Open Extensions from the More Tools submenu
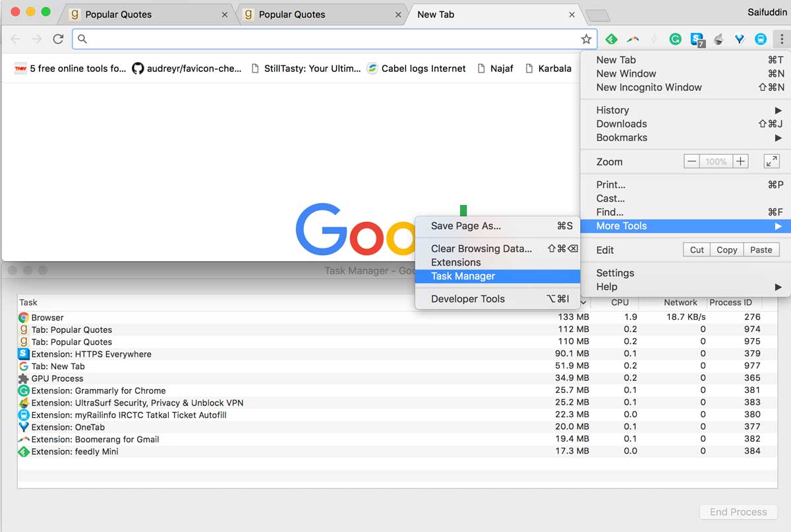Viewport: 791px width, 532px height. coord(498,262)
